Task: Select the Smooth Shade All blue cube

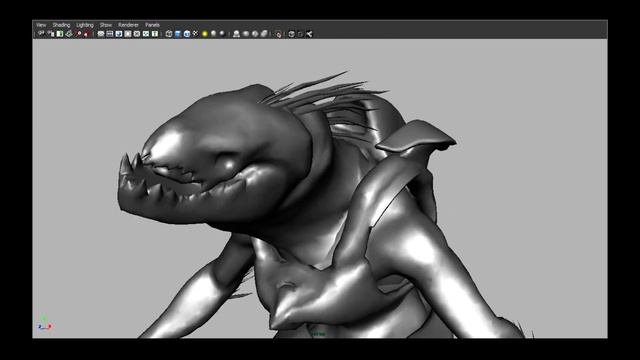Action: 178,34
